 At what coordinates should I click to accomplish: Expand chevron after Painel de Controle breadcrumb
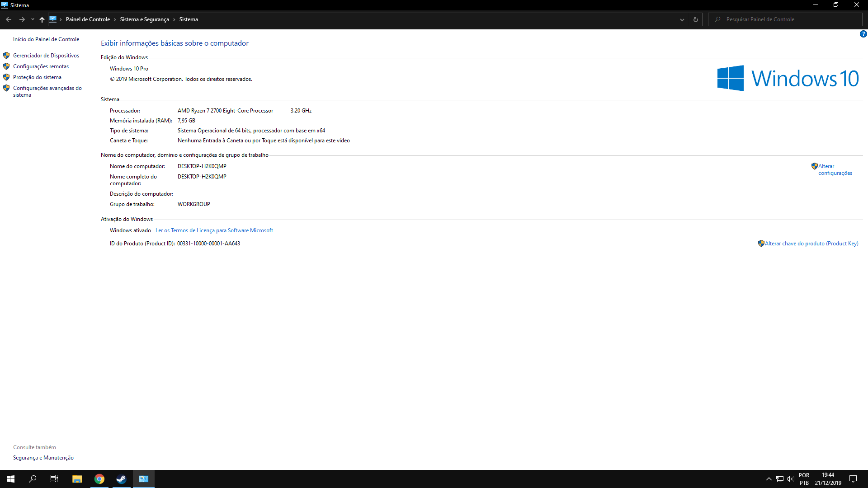tap(115, 19)
